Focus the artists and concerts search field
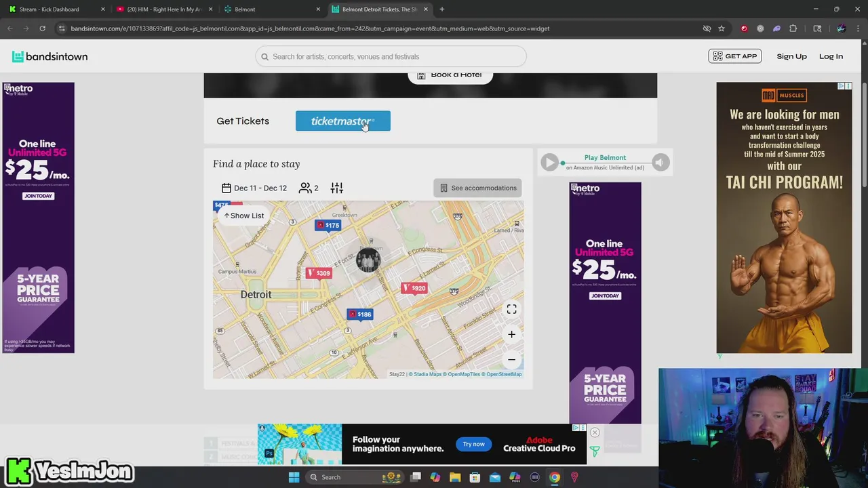 click(x=391, y=56)
